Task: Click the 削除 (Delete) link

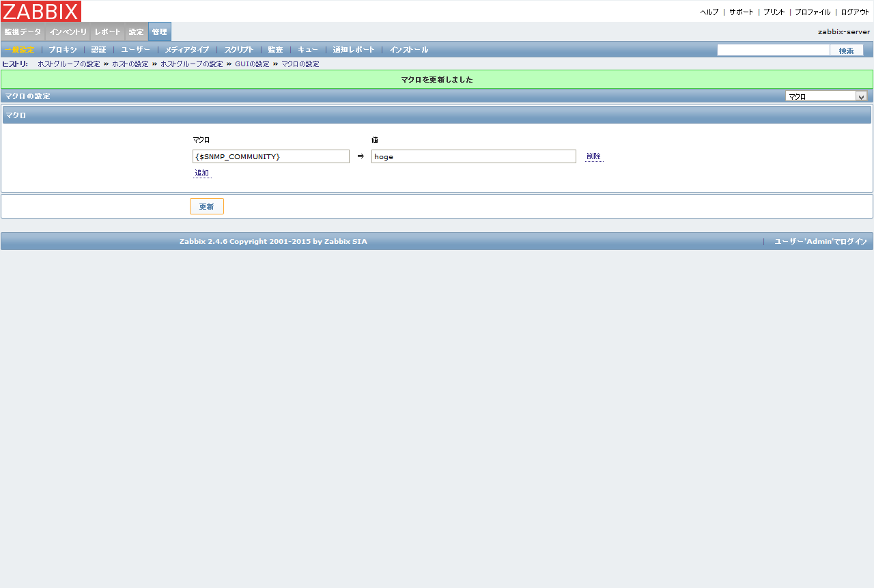Action: (x=593, y=156)
